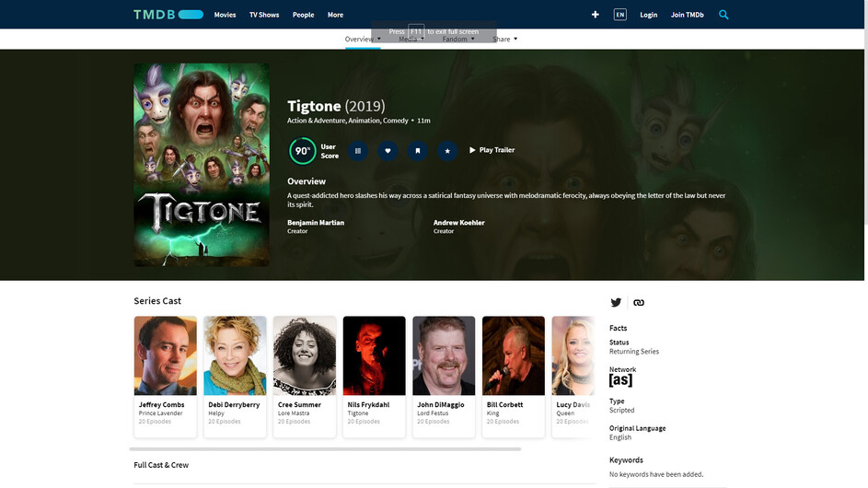This screenshot has height=488, width=868.
Task: Open the homepage link icon
Action: (639, 302)
